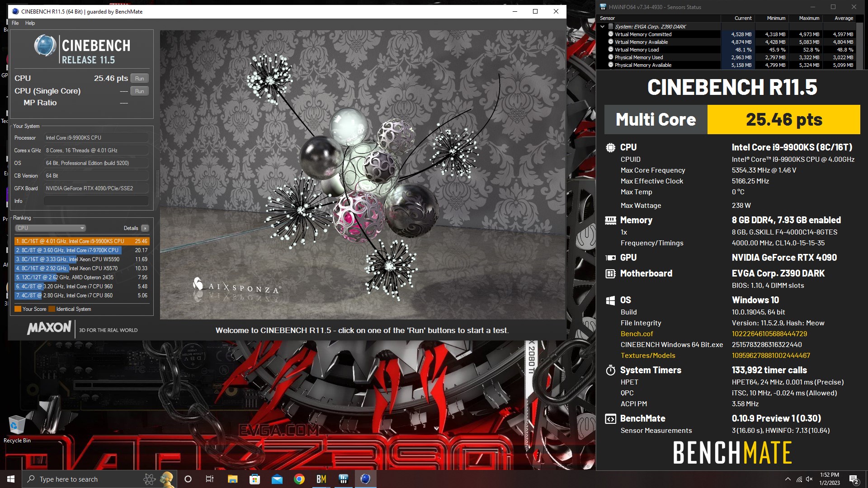Click the 25.46 pts Multi Core score

pos(784,120)
